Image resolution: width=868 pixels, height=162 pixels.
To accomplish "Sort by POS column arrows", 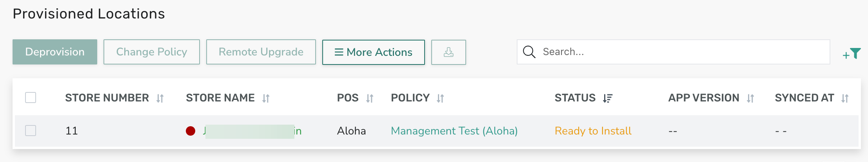I will coord(370,98).
